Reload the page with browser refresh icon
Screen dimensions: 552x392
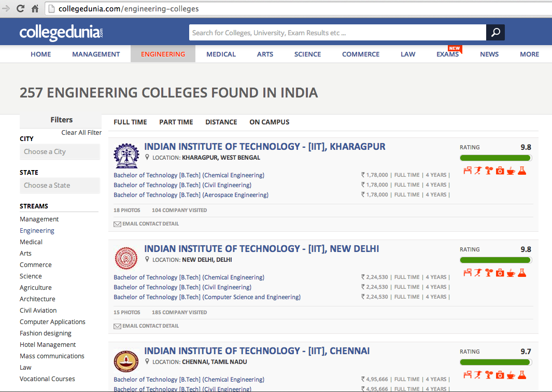click(20, 8)
